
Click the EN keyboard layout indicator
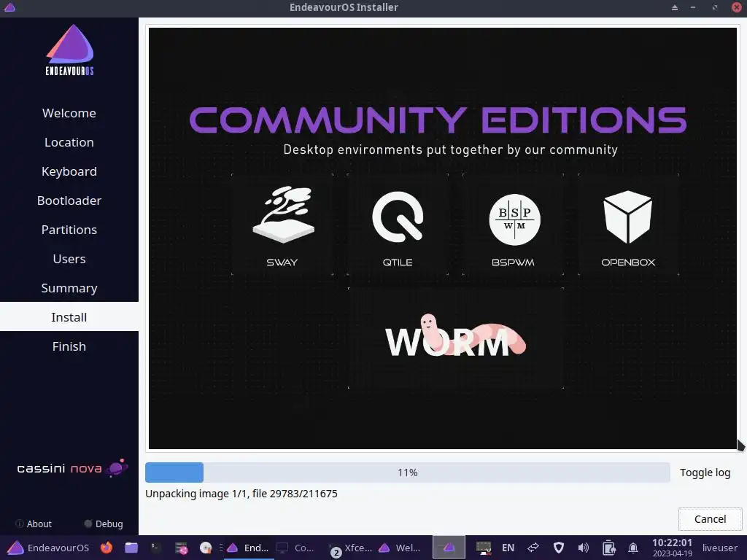508,548
